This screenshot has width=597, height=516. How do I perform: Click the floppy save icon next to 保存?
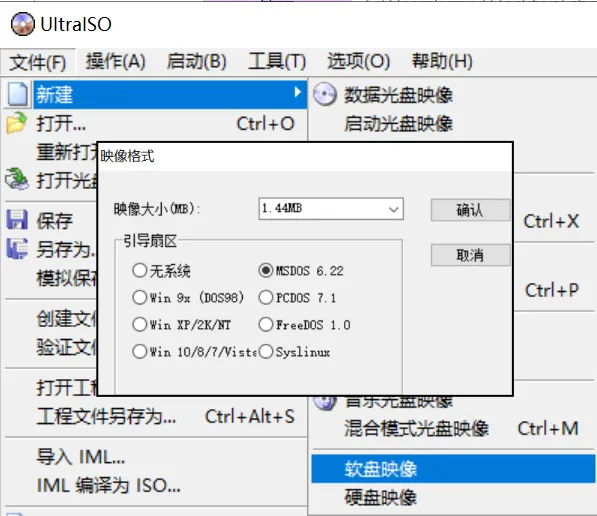17,220
